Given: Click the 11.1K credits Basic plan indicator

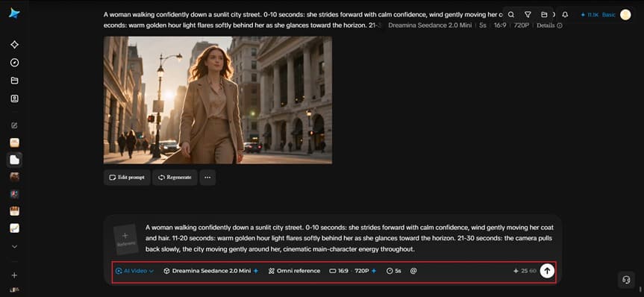Looking at the screenshot, I should coord(598,15).
